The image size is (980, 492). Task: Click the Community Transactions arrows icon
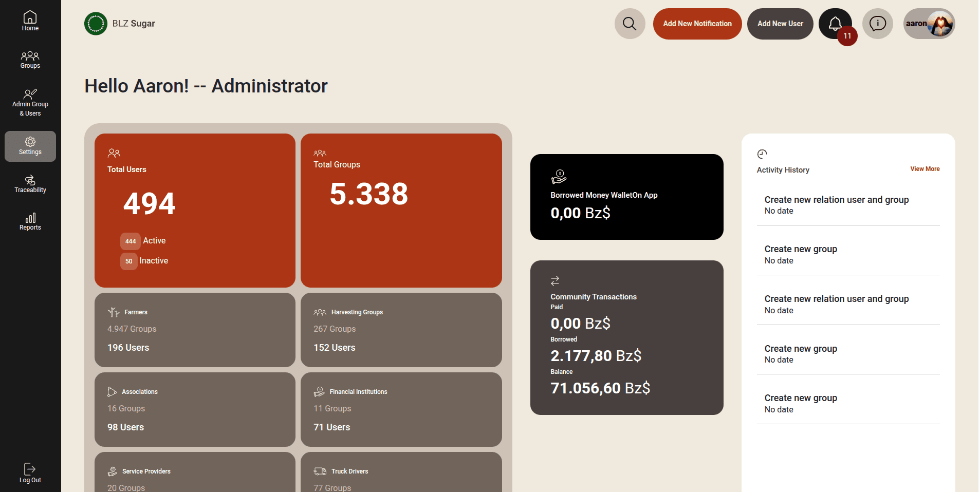pyautogui.click(x=555, y=281)
